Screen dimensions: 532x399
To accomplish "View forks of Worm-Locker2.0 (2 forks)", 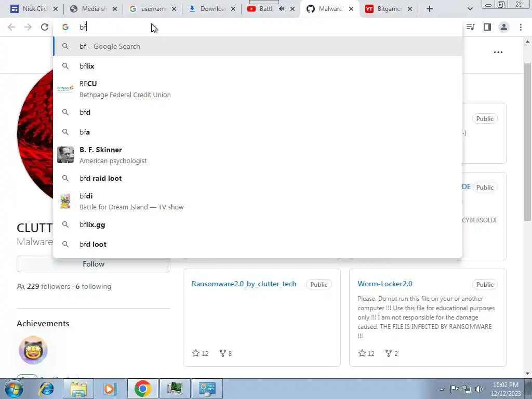I will tap(391, 353).
